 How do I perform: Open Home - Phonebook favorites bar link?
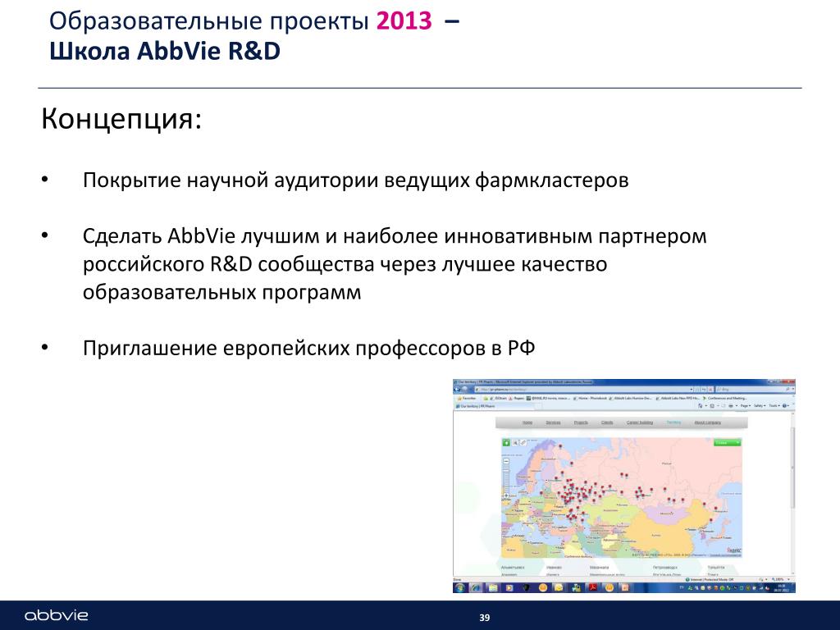pos(591,399)
